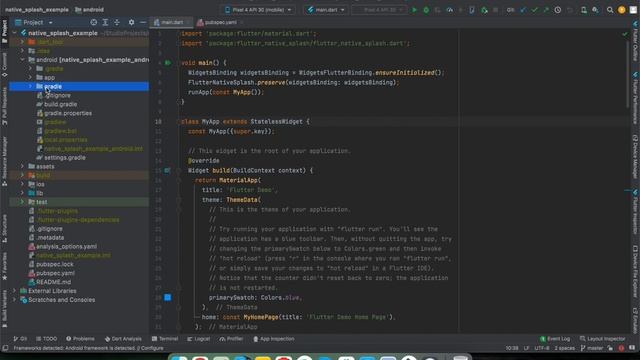Click the Git rollback undo icon
Viewport: 640px width, 360px height.
pos(570,10)
